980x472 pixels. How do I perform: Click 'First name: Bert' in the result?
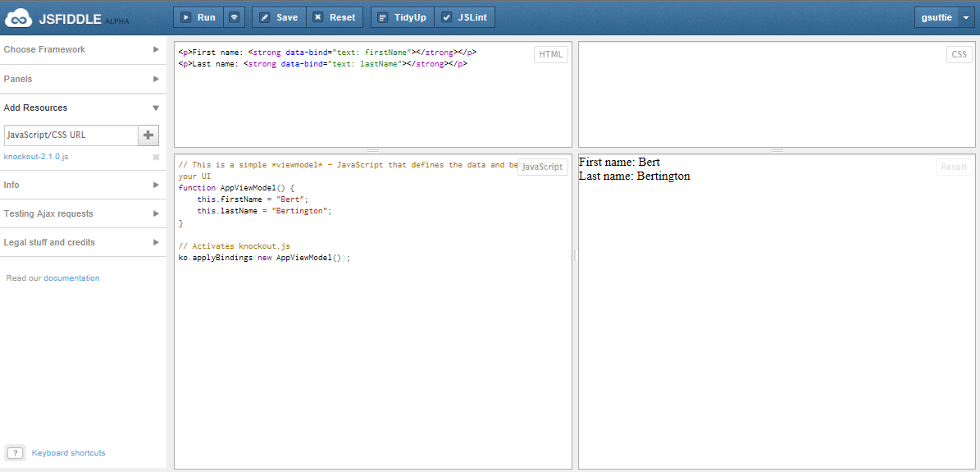point(619,163)
